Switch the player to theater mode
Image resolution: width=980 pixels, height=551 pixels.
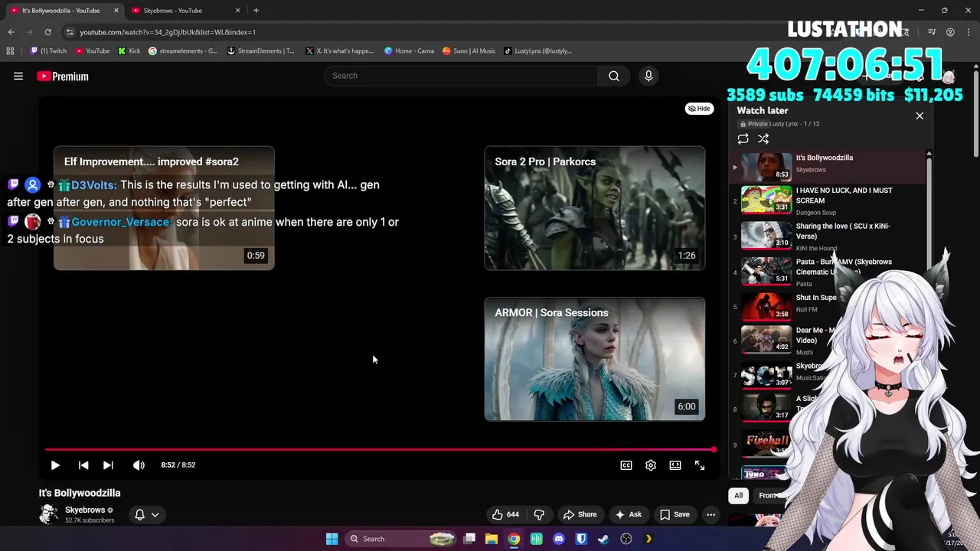675,465
